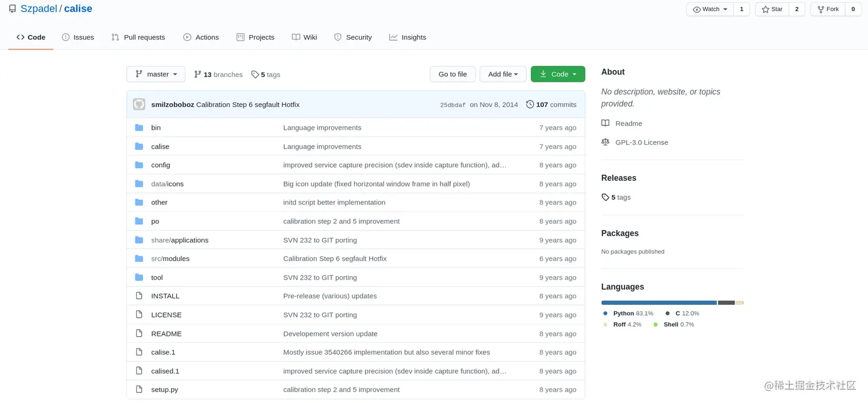
Task: Open the GPL-3.0 License link
Action: [642, 142]
